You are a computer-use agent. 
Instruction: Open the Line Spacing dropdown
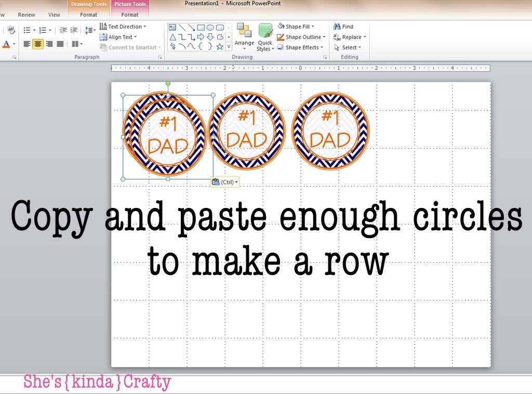tap(89, 30)
